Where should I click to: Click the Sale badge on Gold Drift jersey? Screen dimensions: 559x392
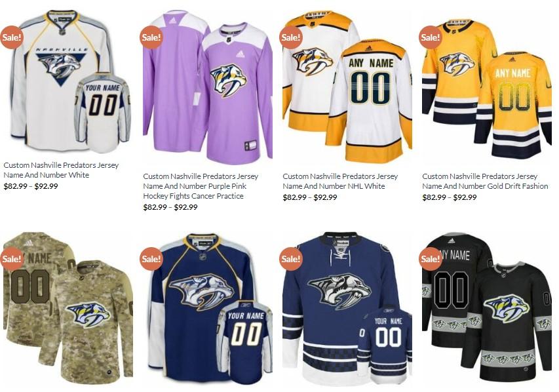tap(431, 37)
